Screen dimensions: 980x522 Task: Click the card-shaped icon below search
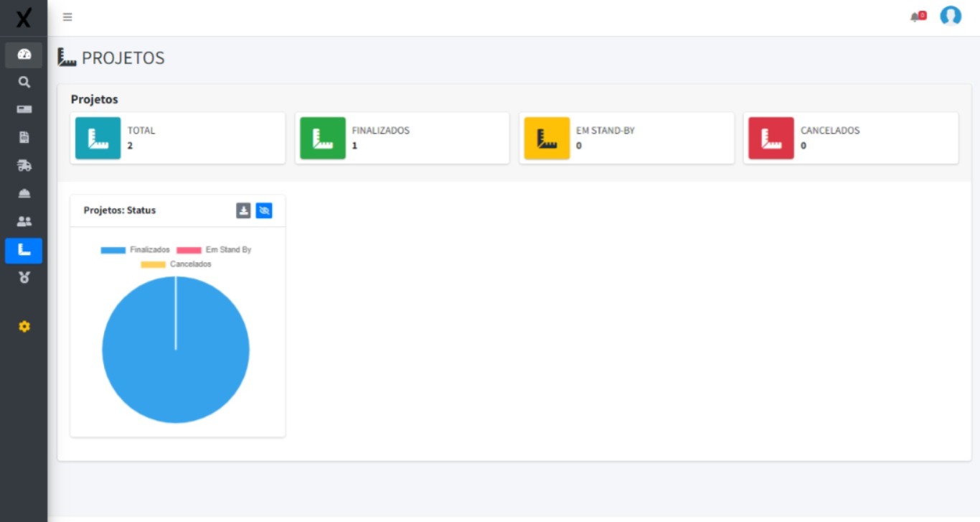coord(24,110)
